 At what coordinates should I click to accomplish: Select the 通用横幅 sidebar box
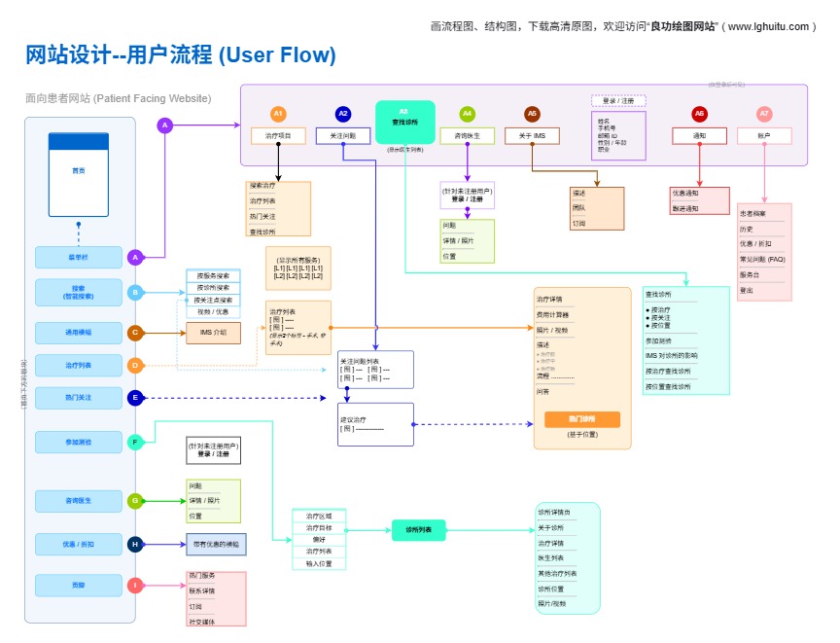pyautogui.click(x=79, y=333)
